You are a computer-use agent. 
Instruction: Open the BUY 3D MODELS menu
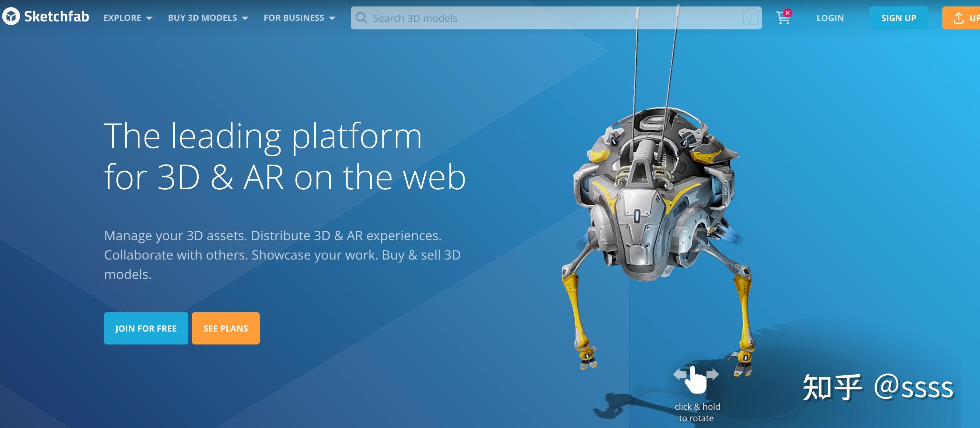pos(202,18)
